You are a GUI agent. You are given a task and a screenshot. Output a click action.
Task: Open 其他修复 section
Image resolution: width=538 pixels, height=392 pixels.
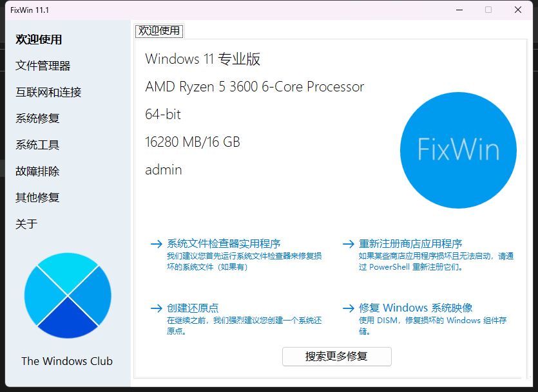37,198
